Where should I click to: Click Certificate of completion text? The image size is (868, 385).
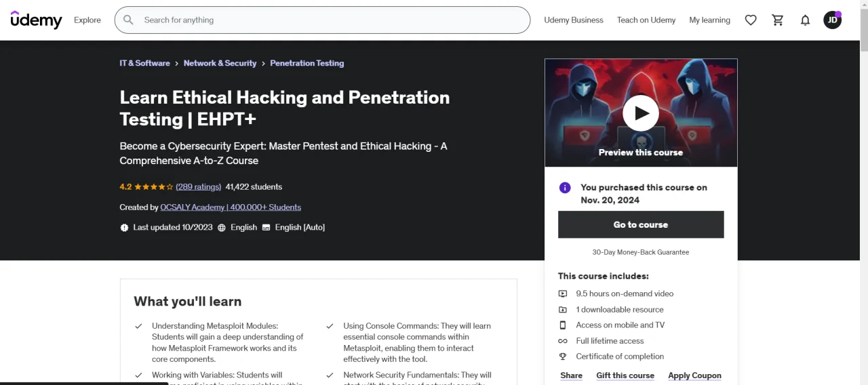pyautogui.click(x=620, y=357)
